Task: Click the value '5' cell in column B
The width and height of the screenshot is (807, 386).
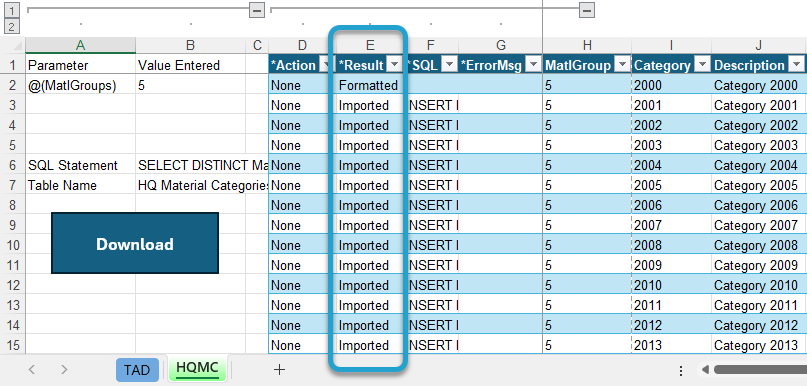Action: coord(190,85)
